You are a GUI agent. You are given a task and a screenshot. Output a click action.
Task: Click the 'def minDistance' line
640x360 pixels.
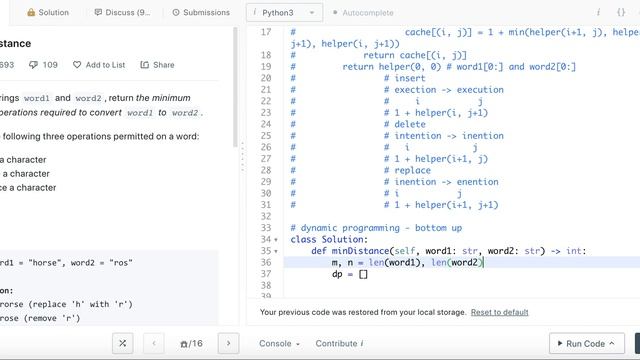click(448, 251)
